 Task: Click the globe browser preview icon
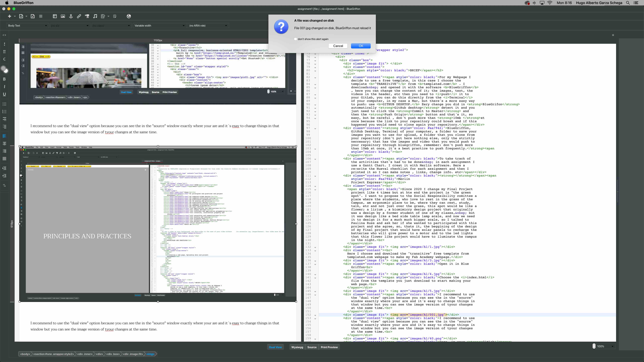129,16
